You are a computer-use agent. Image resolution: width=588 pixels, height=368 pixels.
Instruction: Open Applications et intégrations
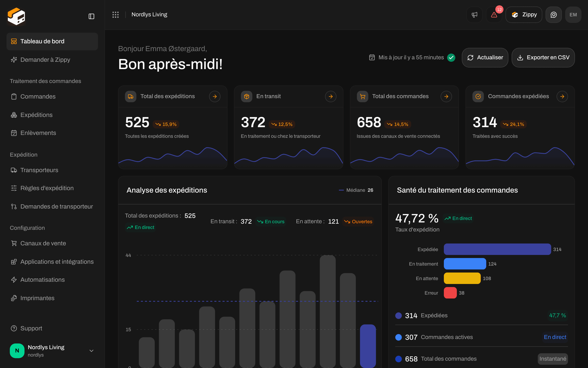pyautogui.click(x=52, y=262)
